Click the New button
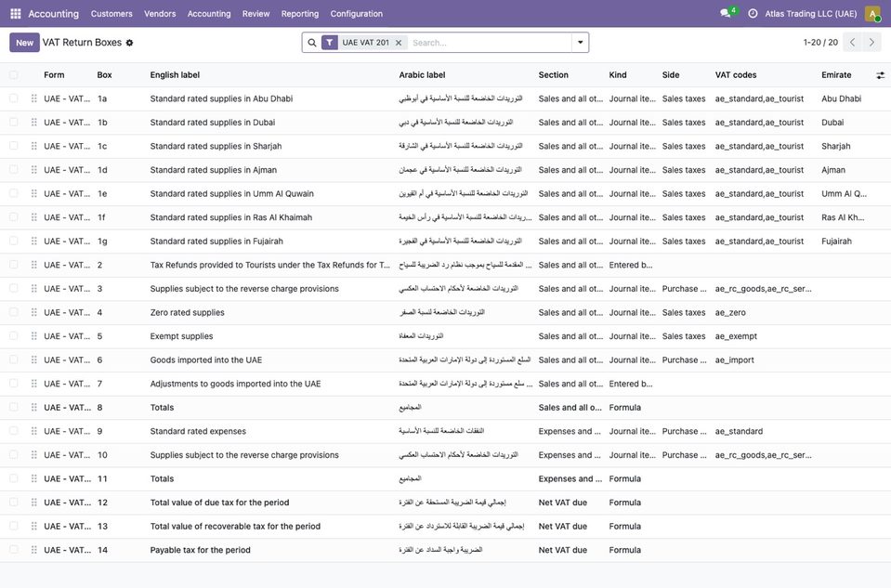Screen dimensions: 891x588 (x=24, y=43)
